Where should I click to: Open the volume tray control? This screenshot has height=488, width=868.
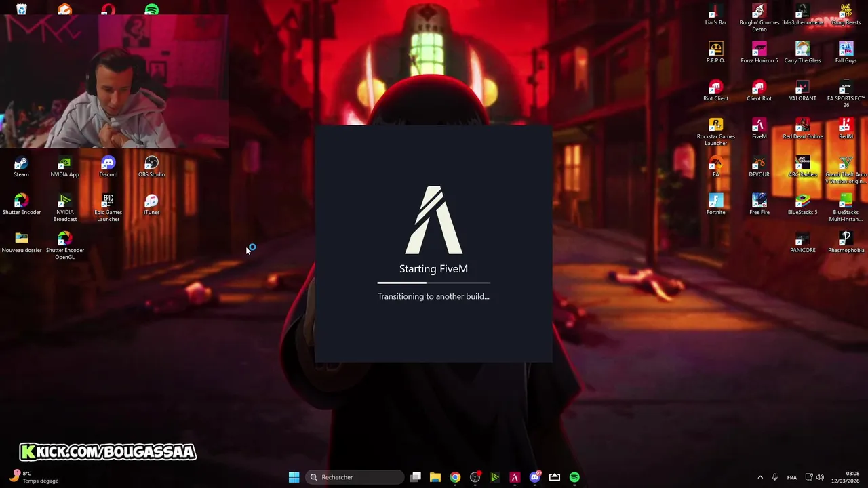(820, 477)
